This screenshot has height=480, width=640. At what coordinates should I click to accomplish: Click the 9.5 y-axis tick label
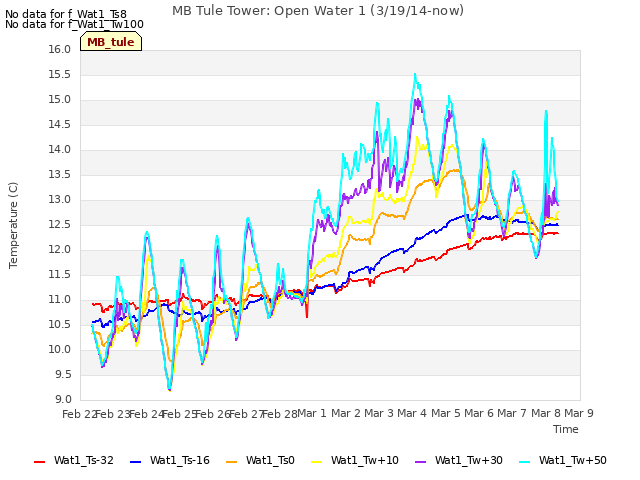coord(63,375)
